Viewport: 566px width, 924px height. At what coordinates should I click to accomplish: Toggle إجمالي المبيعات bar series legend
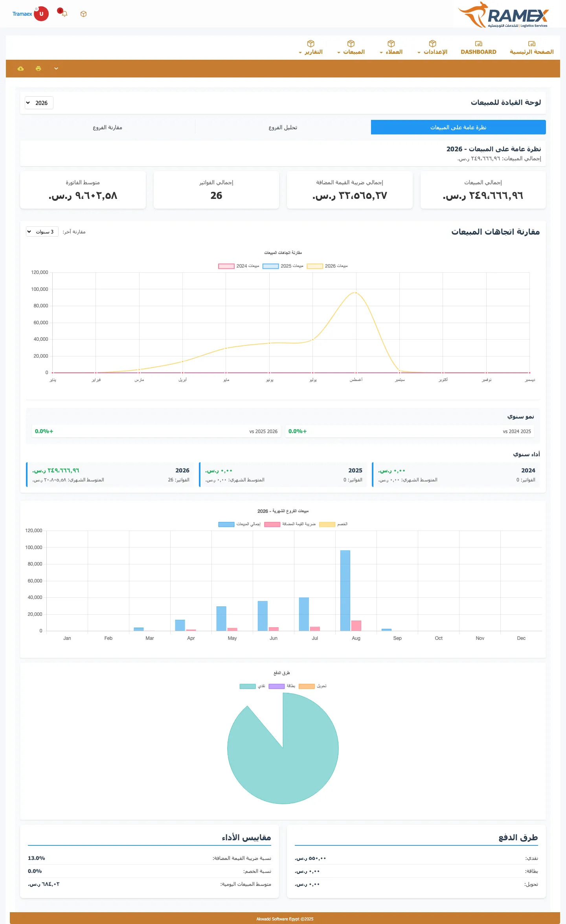pyautogui.click(x=239, y=524)
